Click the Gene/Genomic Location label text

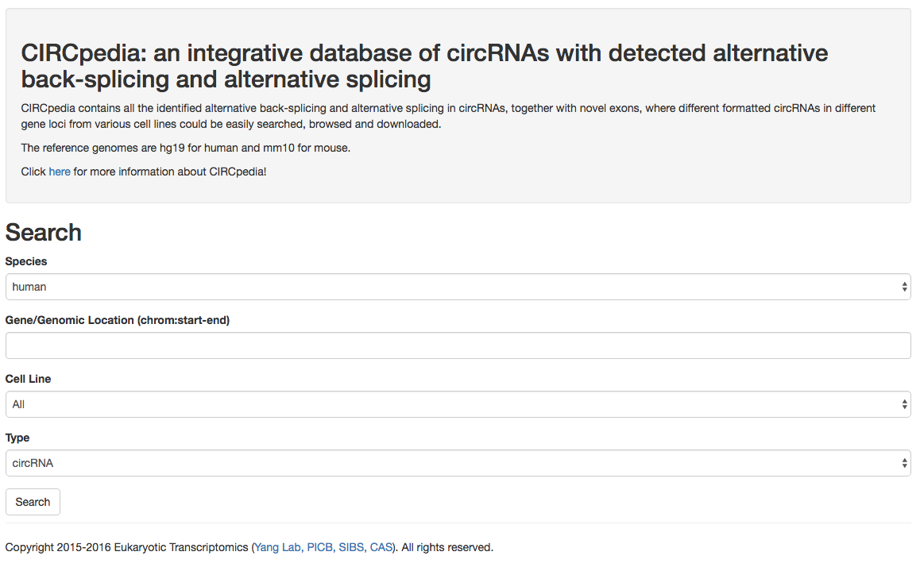[118, 320]
